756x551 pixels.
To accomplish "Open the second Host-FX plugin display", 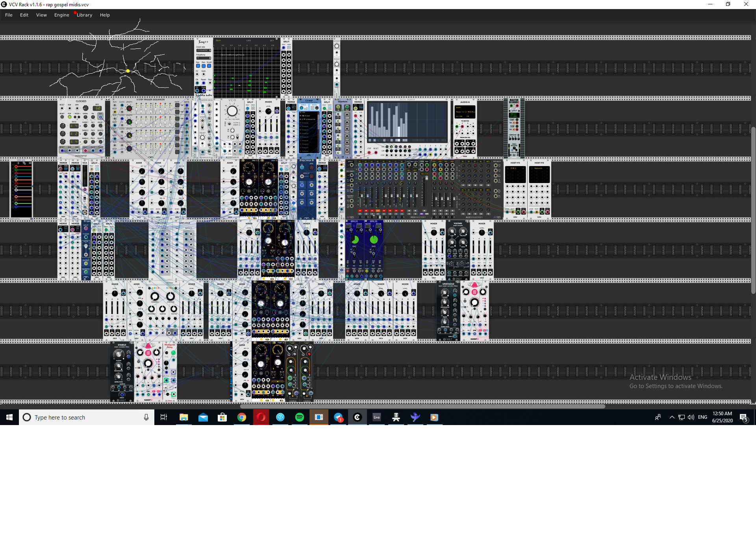I will [x=539, y=174].
